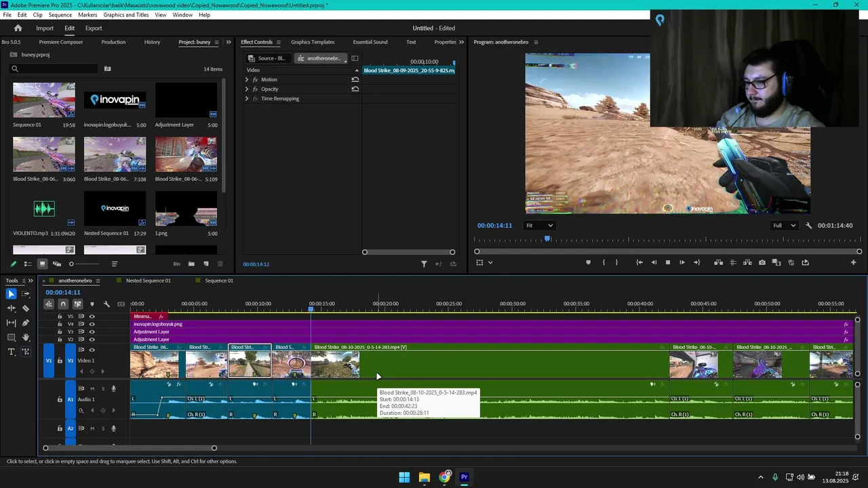Toggle snap in timeline
The height and width of the screenshot is (488, 868).
tap(63, 304)
